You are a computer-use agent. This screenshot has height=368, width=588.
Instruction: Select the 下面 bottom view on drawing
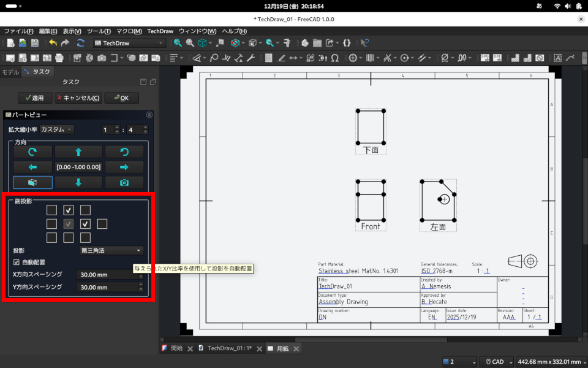coord(371,131)
